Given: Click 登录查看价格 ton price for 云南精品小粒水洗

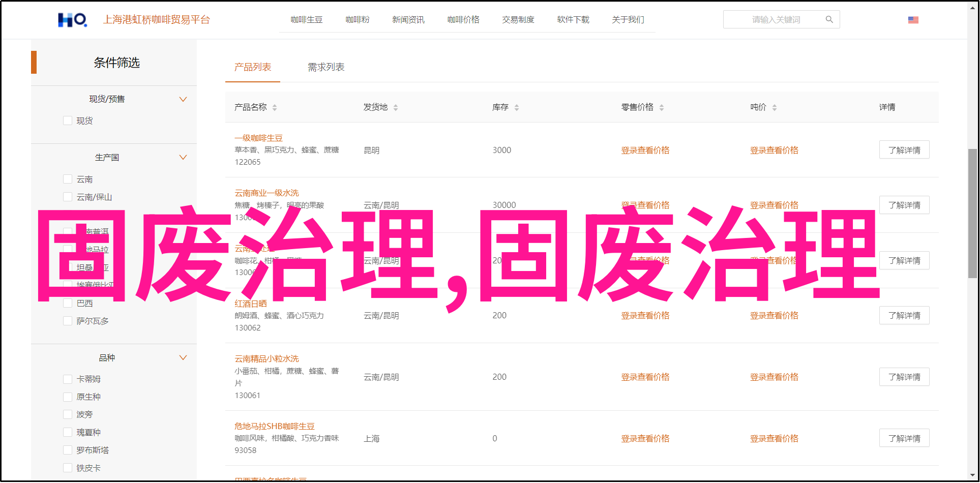Looking at the screenshot, I should coord(774,377).
